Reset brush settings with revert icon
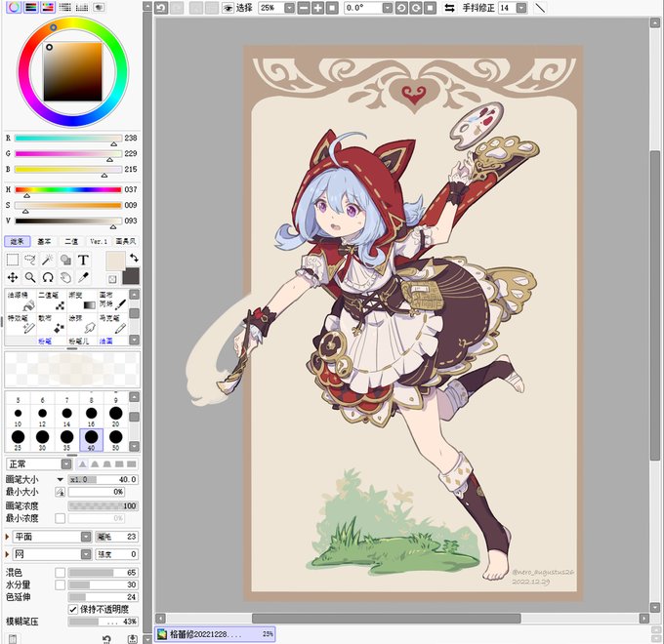This screenshot has width=664, height=644. coord(106,638)
